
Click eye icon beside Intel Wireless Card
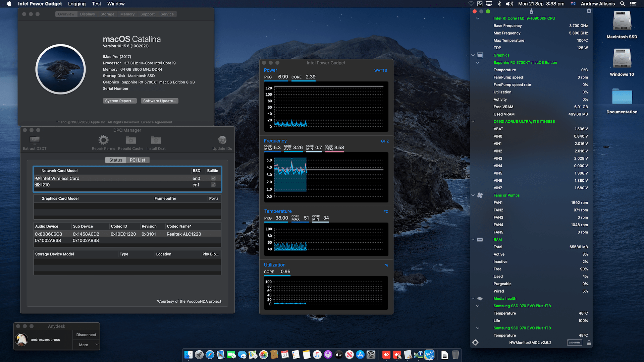pyautogui.click(x=38, y=178)
